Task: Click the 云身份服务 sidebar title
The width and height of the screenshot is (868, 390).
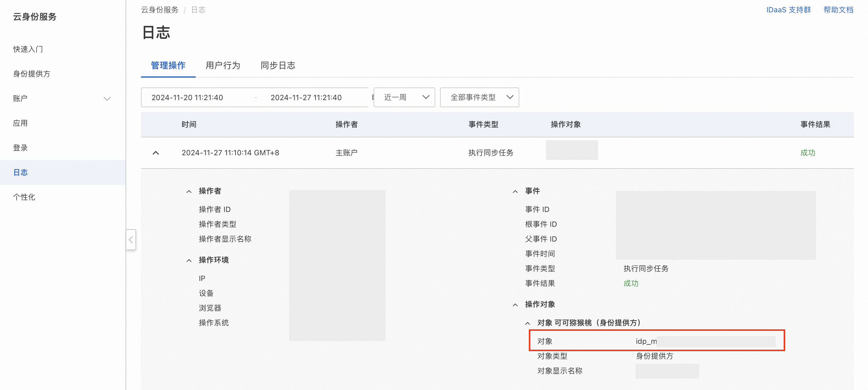Action: (x=35, y=17)
